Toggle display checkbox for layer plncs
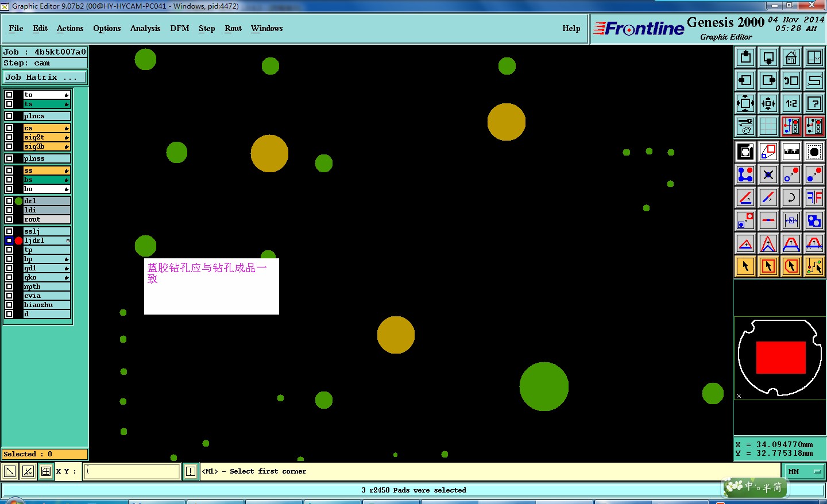 click(x=9, y=116)
